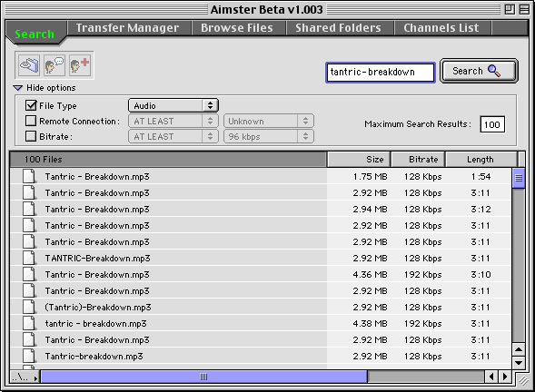Select lowercase tantric - breakdown.mp3 row

[x=261, y=324]
